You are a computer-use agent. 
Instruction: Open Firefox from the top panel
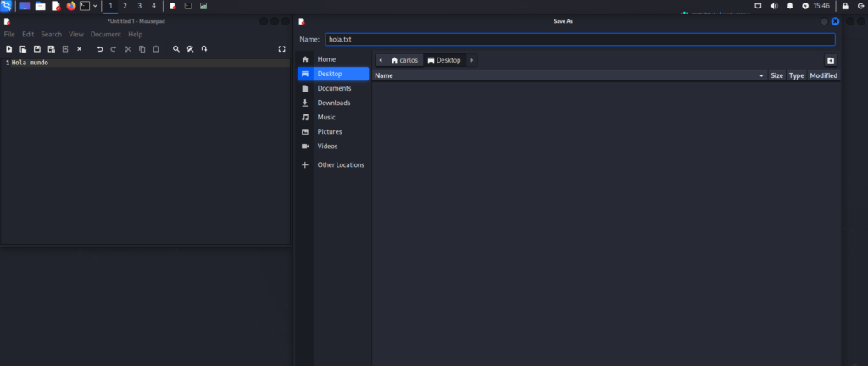point(71,6)
